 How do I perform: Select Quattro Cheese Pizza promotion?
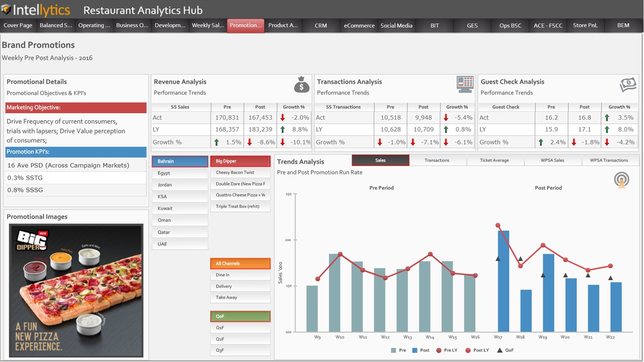(x=240, y=195)
